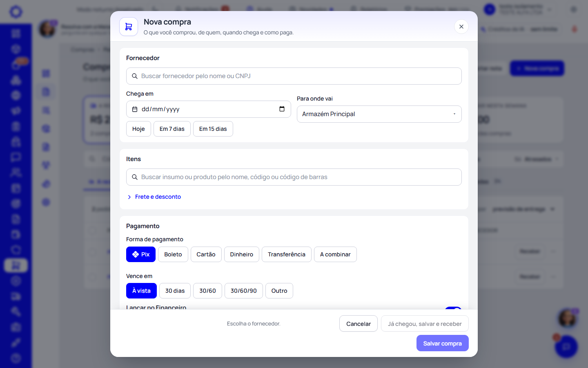This screenshot has height=368, width=588.
Task: Click the app logo behind the dialog
Action: click(x=16, y=11)
